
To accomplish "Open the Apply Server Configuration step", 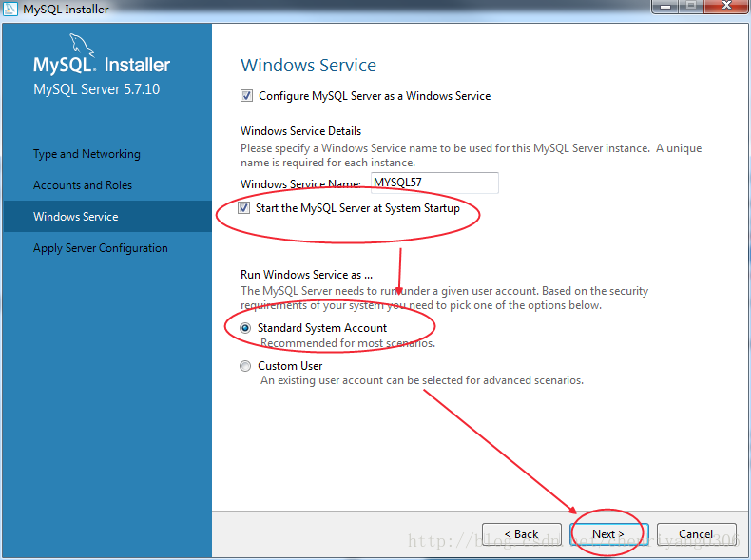I will [101, 248].
